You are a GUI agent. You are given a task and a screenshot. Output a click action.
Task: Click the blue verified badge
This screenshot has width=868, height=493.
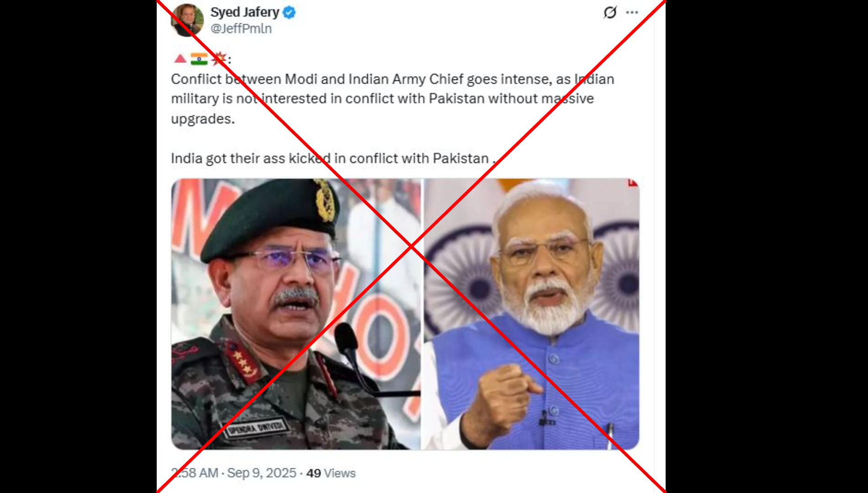pyautogui.click(x=289, y=13)
